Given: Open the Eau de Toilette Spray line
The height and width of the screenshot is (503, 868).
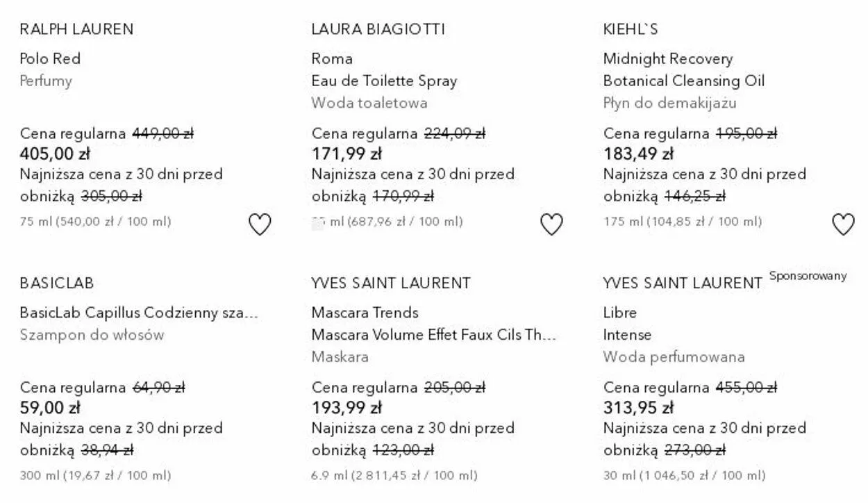Looking at the screenshot, I should click(x=384, y=81).
